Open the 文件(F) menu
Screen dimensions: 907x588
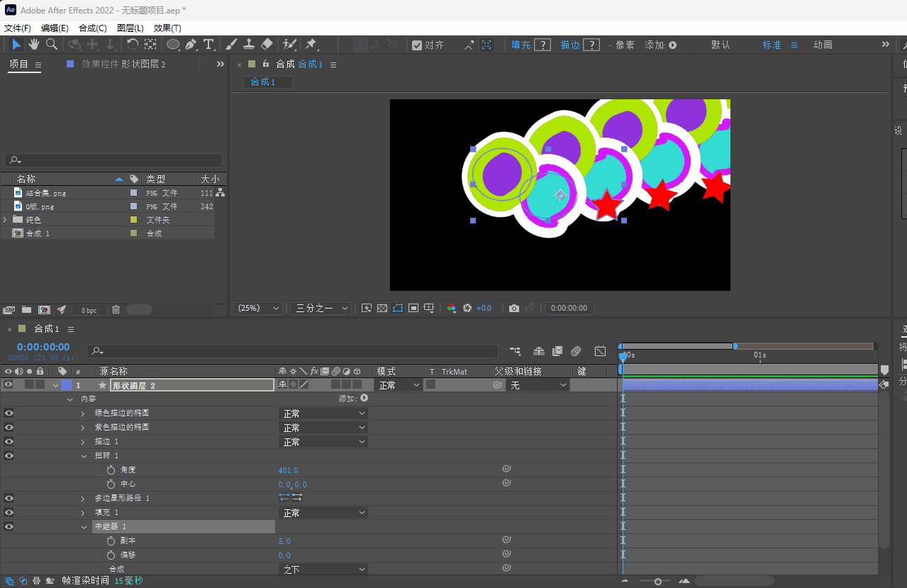18,28
